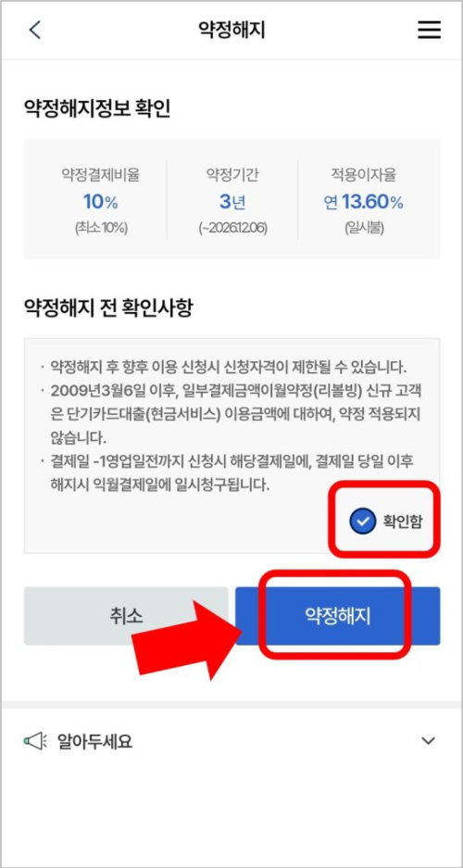This screenshot has width=463, height=868.
Task: Click the (최소 10%) note
Action: [x=101, y=228]
